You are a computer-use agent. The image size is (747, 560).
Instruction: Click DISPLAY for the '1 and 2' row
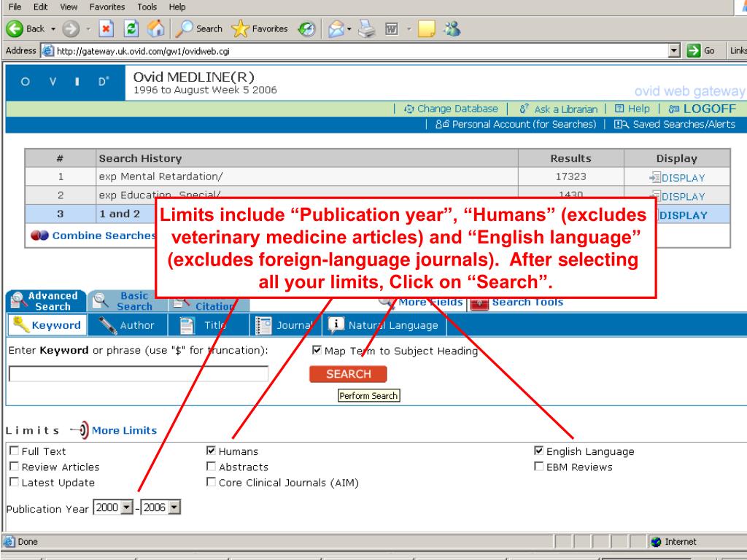683,215
